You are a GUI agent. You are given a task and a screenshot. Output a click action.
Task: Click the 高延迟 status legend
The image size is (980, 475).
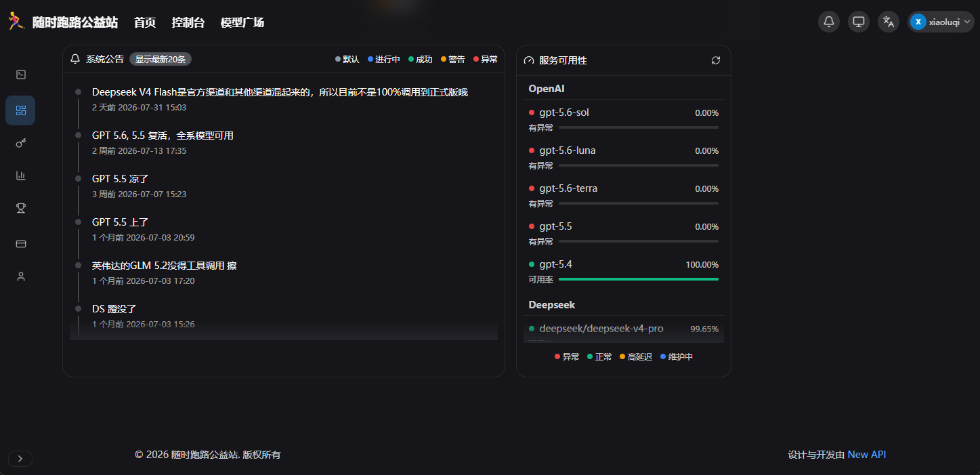coord(636,356)
